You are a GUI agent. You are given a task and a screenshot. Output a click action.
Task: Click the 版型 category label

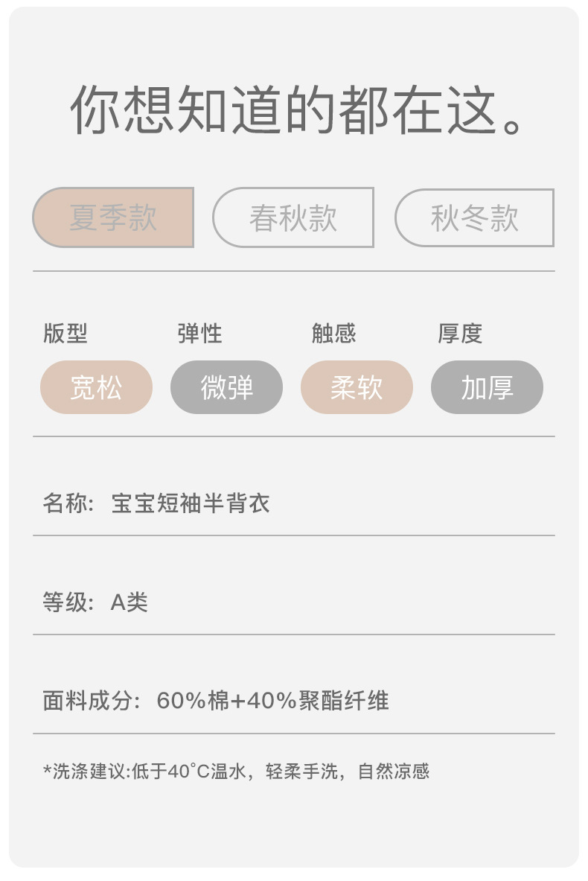(x=65, y=334)
